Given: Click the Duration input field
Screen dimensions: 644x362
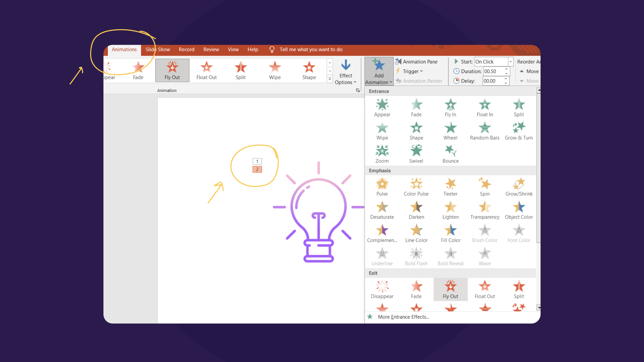Looking at the screenshot, I should [x=494, y=71].
